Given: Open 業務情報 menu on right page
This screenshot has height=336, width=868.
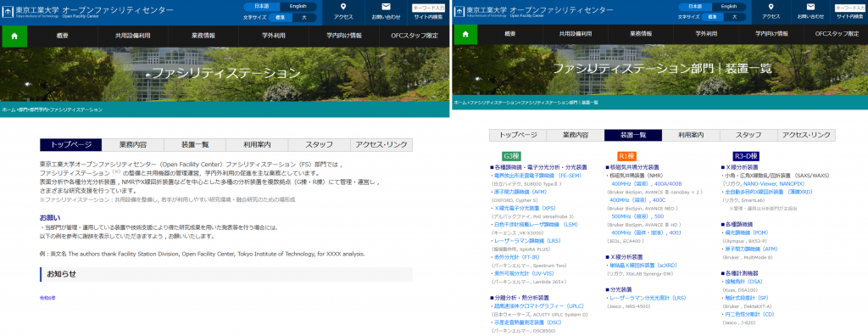Looking at the screenshot, I should [x=641, y=35].
